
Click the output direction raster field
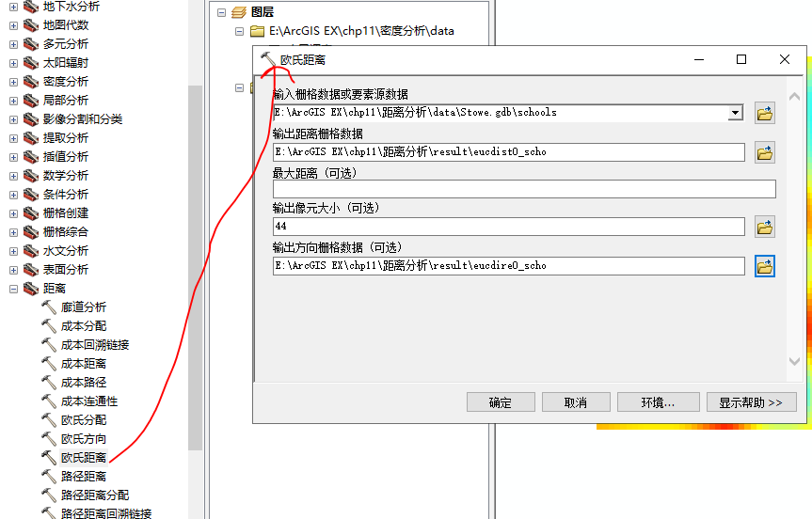(508, 266)
